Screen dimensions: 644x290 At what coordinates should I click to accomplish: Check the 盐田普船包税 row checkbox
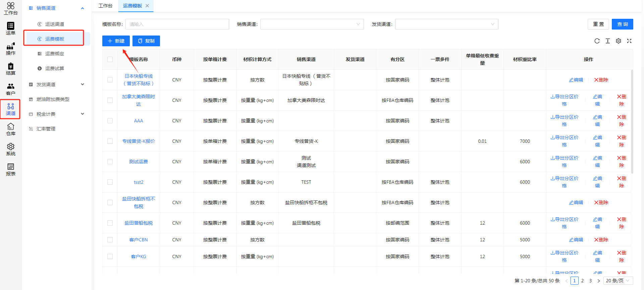[x=110, y=223]
